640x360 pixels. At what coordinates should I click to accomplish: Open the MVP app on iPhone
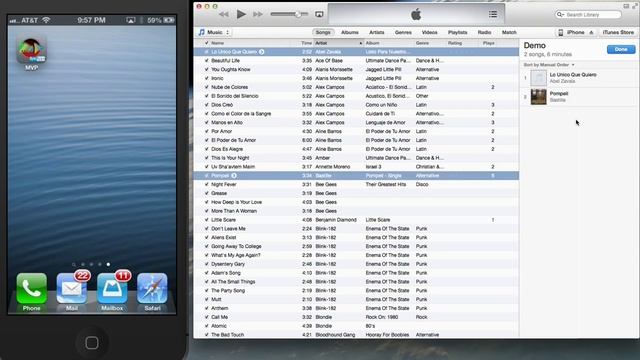pyautogui.click(x=31, y=50)
